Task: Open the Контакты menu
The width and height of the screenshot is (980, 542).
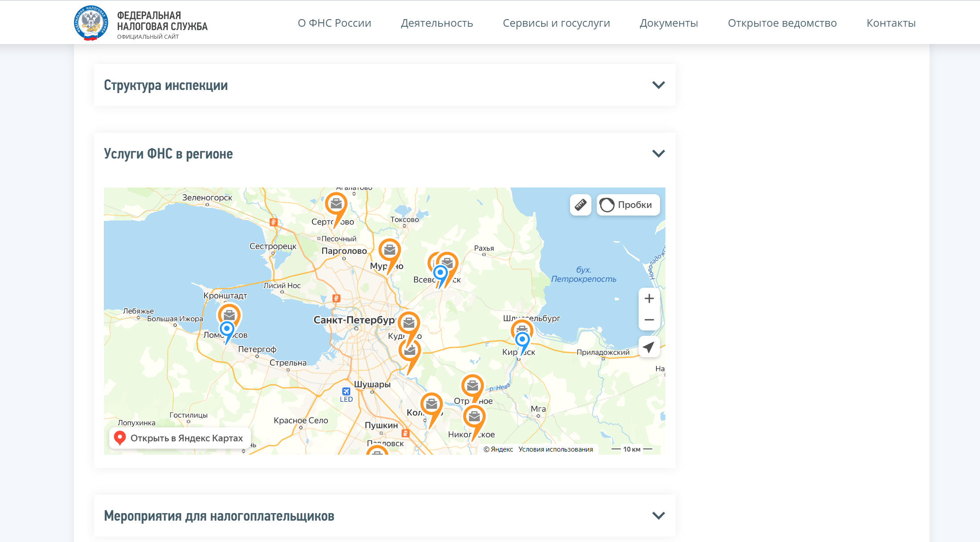Action: [x=891, y=23]
